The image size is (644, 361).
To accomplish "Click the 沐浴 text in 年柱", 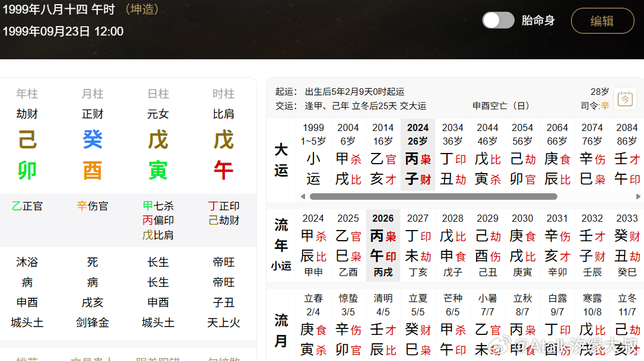I will [x=27, y=262].
